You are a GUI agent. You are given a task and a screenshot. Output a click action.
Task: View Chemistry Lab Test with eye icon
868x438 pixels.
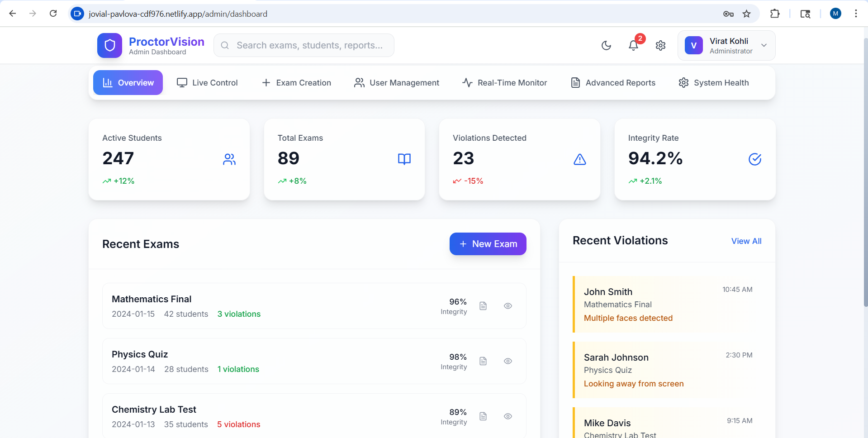(x=508, y=416)
